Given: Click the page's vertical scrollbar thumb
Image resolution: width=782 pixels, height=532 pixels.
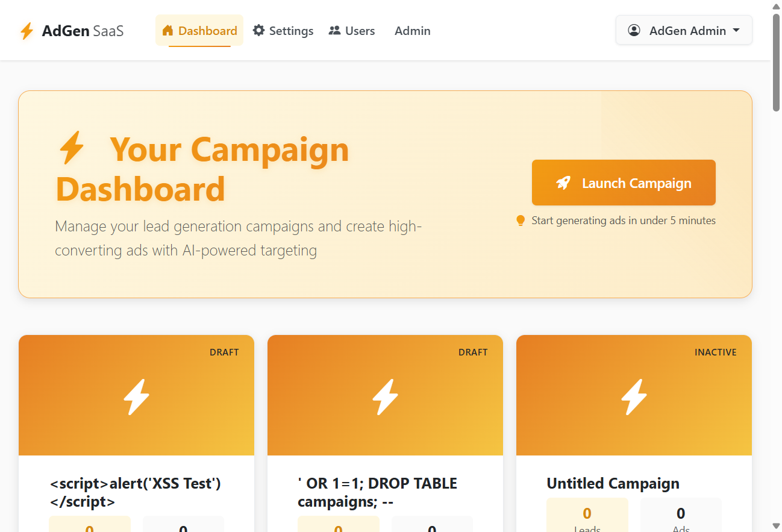Looking at the screenshot, I should (x=777, y=62).
